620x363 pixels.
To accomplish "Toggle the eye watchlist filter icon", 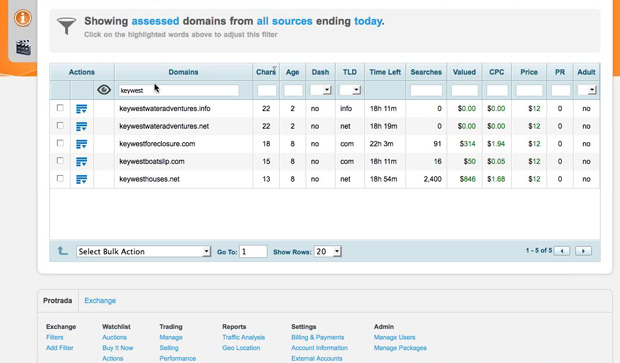I will [104, 90].
